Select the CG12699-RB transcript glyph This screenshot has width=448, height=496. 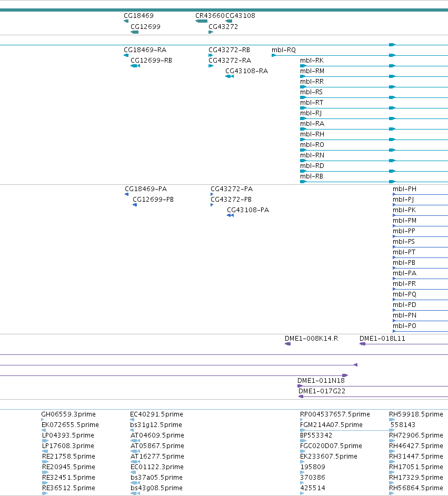[135, 66]
